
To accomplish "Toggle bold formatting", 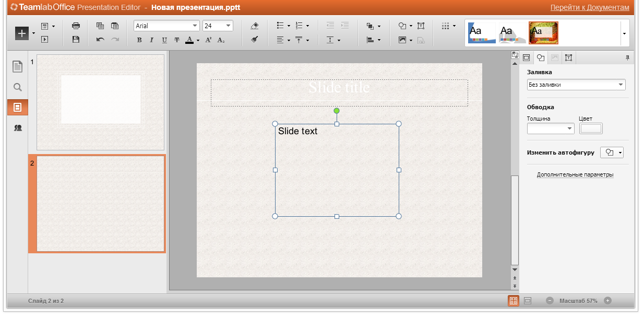I will (139, 40).
